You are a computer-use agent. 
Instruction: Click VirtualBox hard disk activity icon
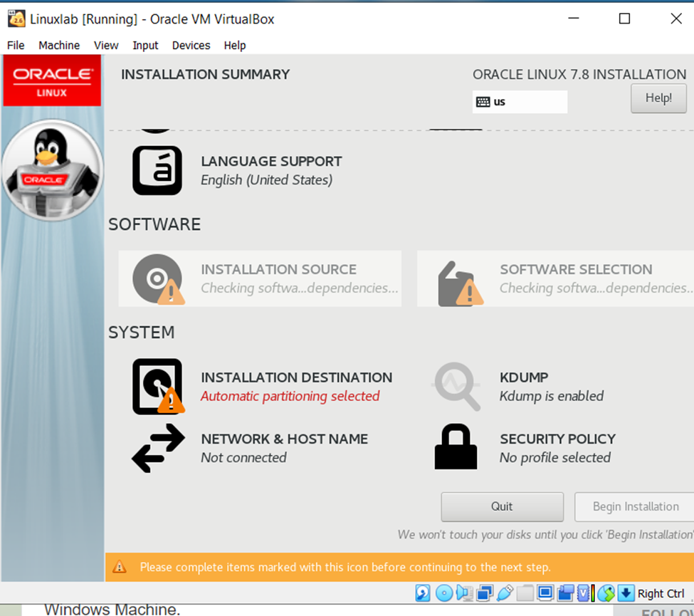pos(423,593)
